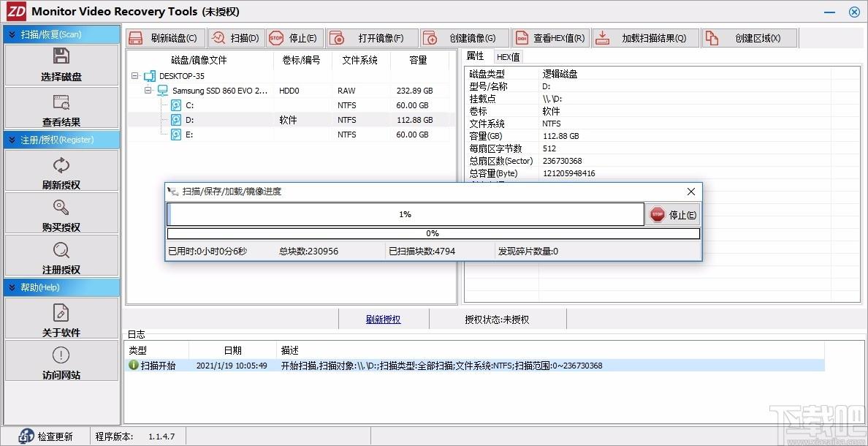Collapse the DESKTOP-35 tree node

coord(134,76)
